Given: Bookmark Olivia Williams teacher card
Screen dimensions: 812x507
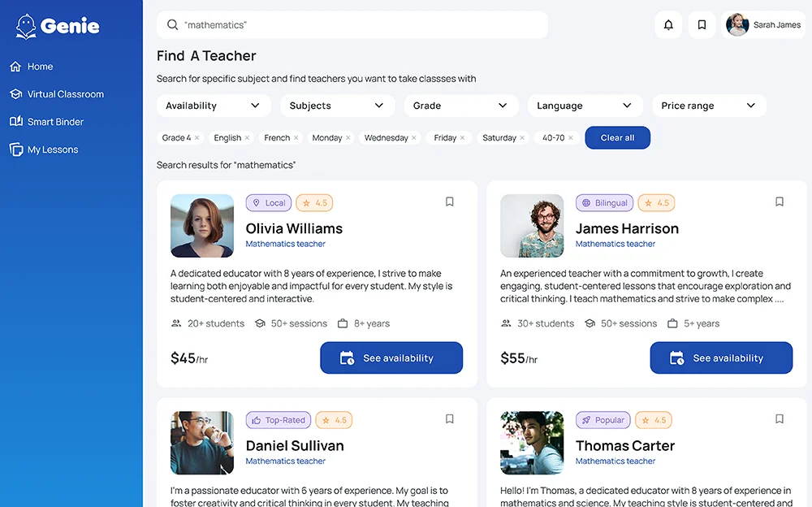Looking at the screenshot, I should pyautogui.click(x=450, y=202).
